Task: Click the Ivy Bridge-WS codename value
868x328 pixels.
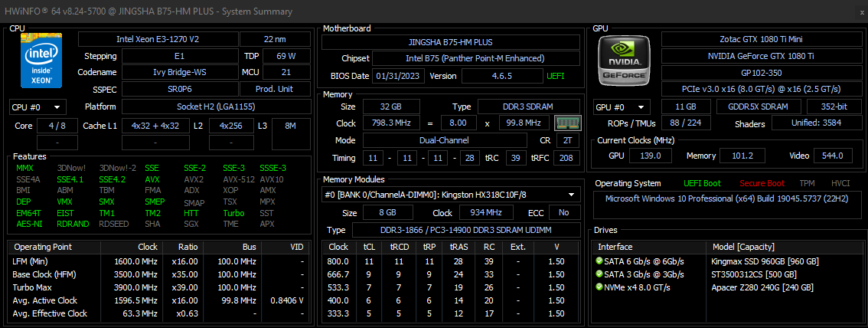Action: 179,73
